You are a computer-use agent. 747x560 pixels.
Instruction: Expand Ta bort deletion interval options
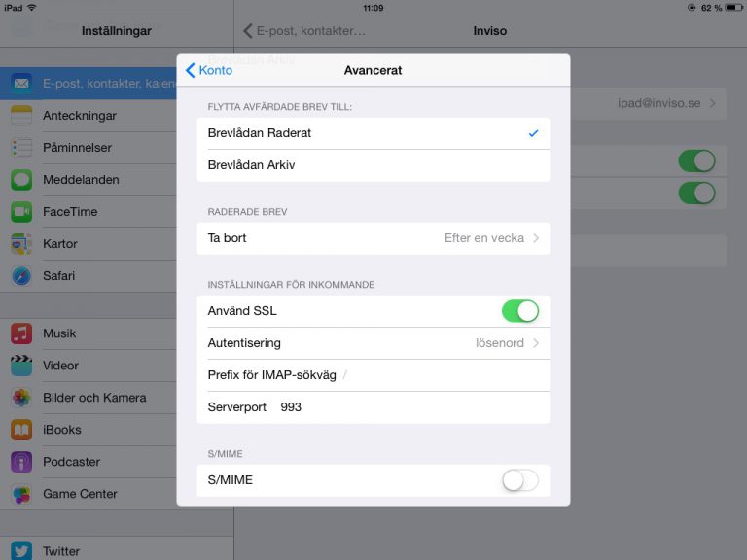373,238
